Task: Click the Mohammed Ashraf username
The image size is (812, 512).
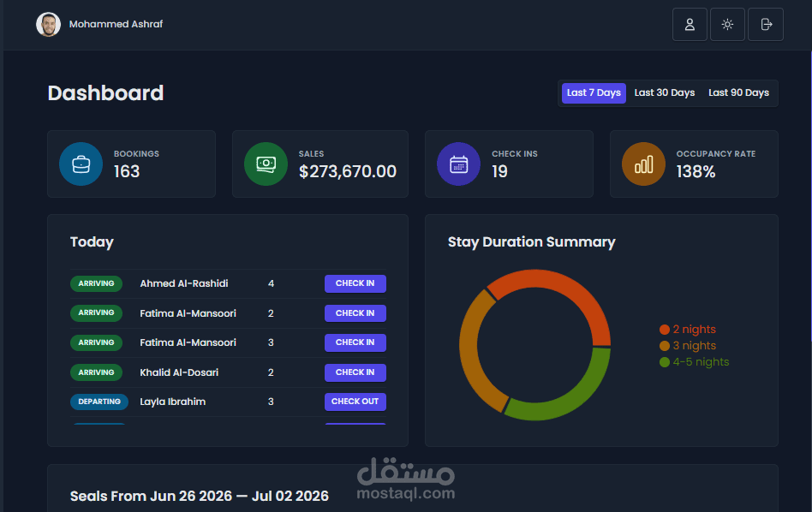Action: [x=116, y=24]
